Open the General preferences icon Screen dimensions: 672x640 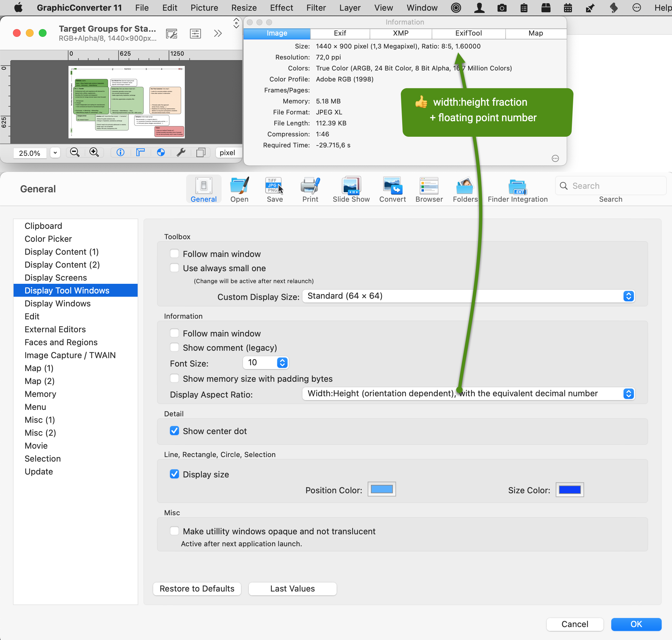point(204,189)
